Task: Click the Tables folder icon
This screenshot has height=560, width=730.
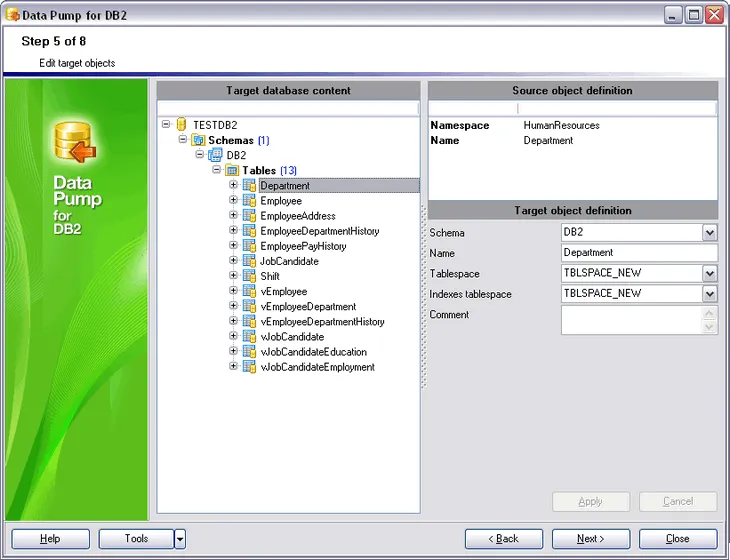Action: 232,170
